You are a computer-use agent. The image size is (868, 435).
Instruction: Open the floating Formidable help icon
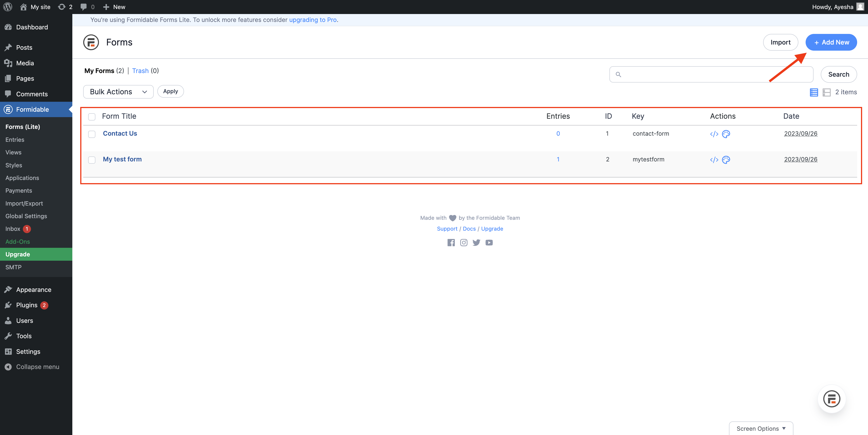coord(831,399)
